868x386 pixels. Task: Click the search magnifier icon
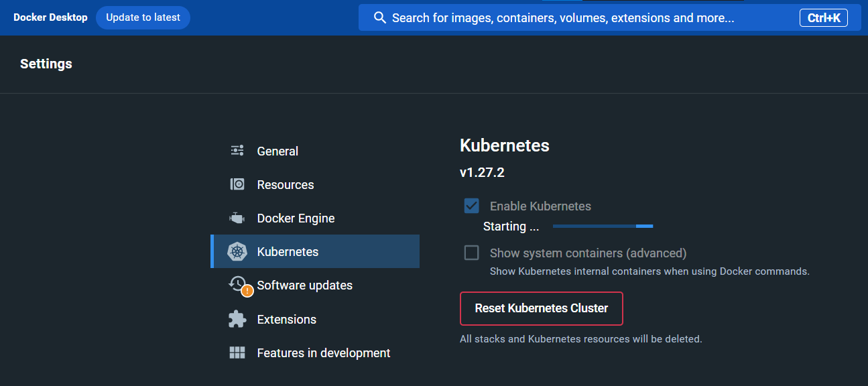[x=380, y=17]
